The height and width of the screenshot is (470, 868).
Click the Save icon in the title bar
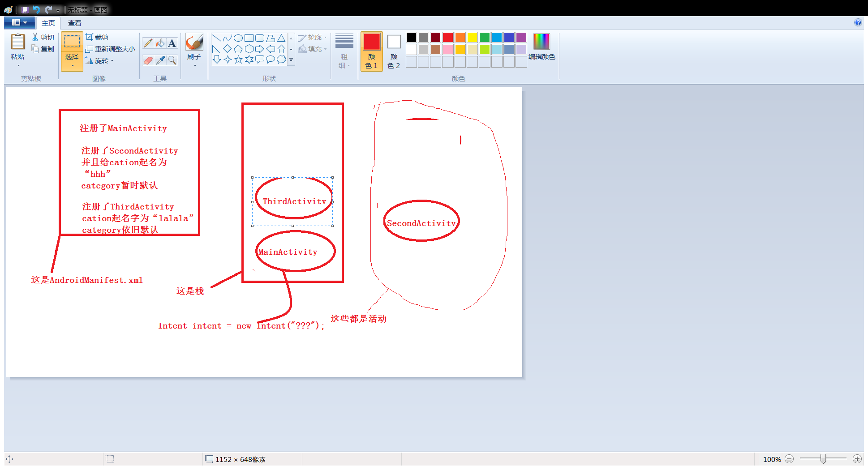25,10
